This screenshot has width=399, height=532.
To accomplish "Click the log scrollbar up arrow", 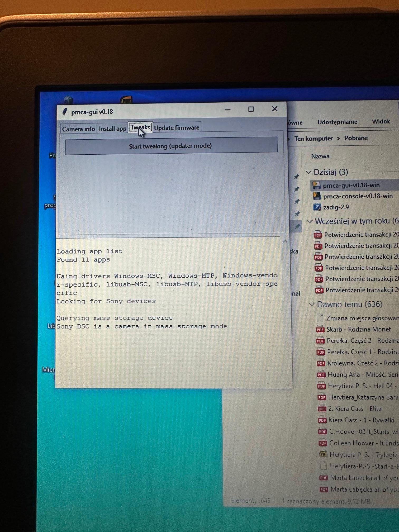I will pos(285,241).
